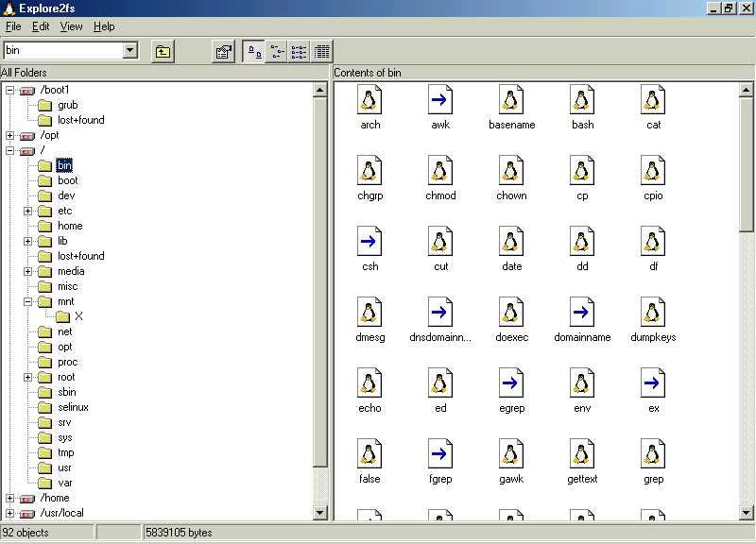756x544 pixels.
Task: Expand the /opt partition node
Action: [x=9, y=135]
